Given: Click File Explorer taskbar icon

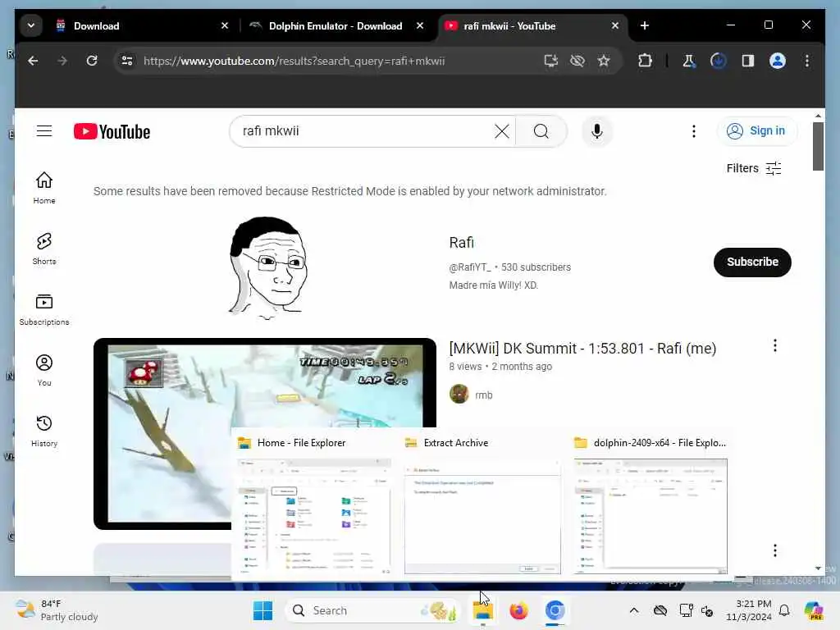Looking at the screenshot, I should click(x=482, y=610).
